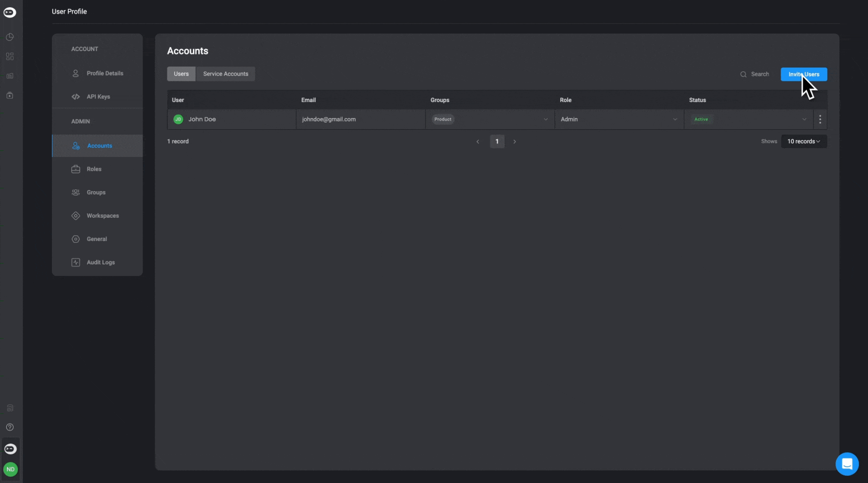Go to next page arrow
The width and height of the screenshot is (868, 483).
point(515,141)
